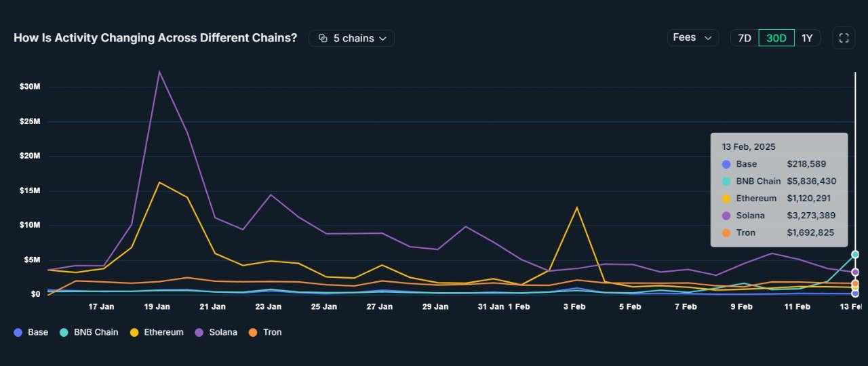The height and width of the screenshot is (366, 868).
Task: Click the fullscreen expand icon
Action: [x=844, y=39]
